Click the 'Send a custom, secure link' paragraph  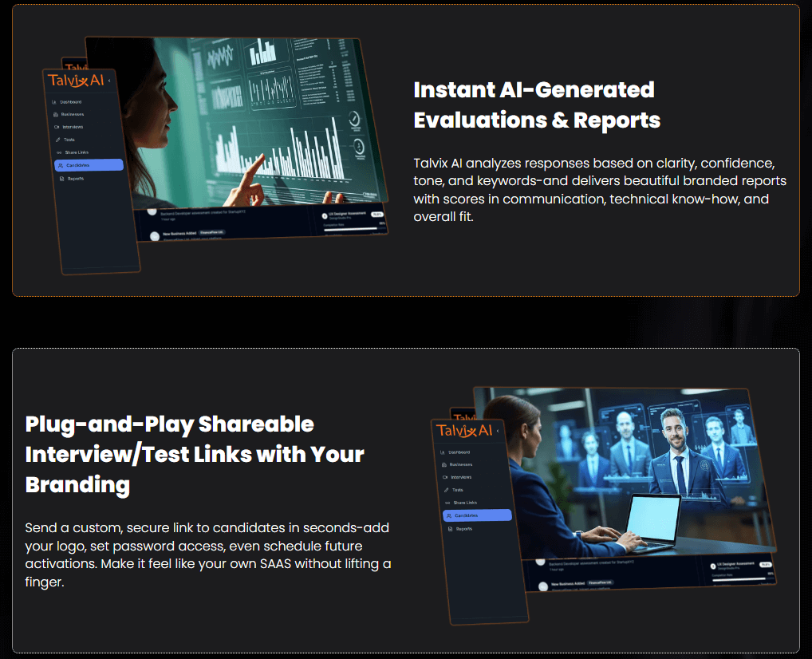tap(207, 554)
